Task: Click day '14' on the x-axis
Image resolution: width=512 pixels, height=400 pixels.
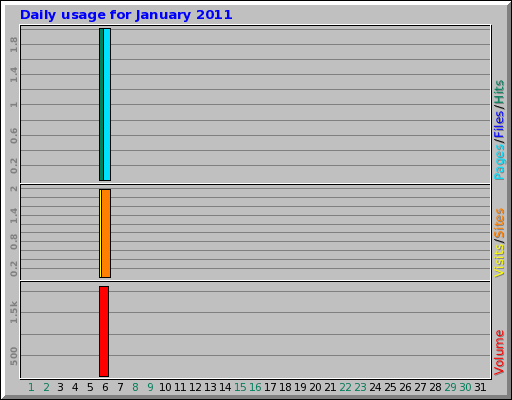Action: click(225, 387)
